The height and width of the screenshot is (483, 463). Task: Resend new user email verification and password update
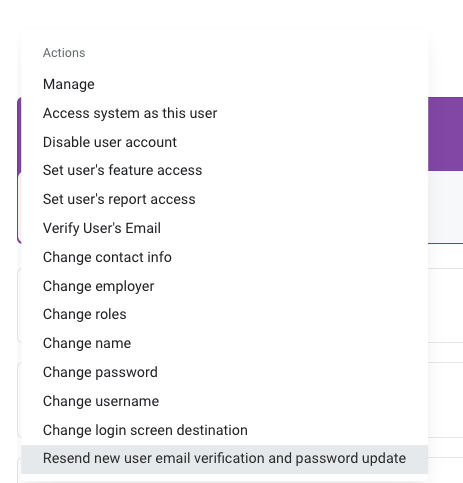pyautogui.click(x=224, y=459)
